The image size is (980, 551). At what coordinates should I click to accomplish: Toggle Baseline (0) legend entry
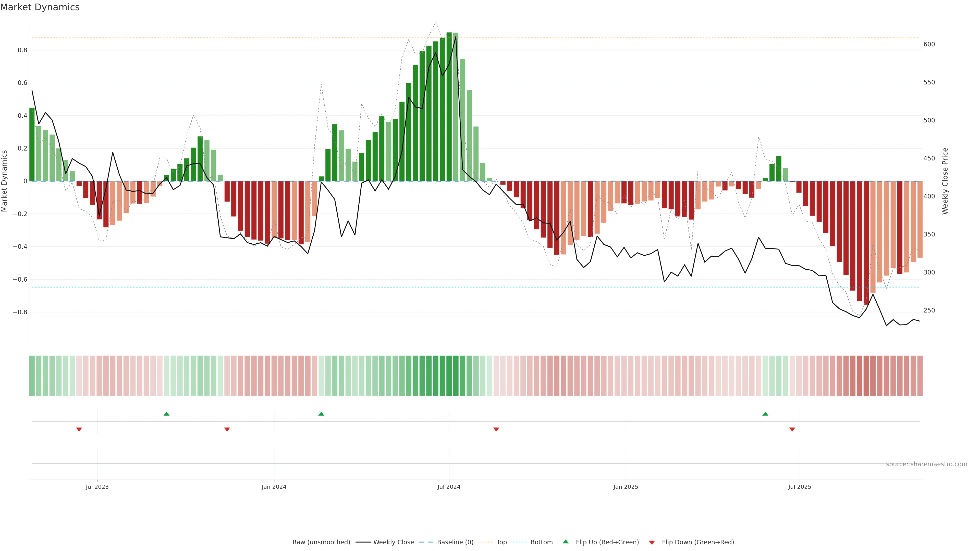coord(455,542)
